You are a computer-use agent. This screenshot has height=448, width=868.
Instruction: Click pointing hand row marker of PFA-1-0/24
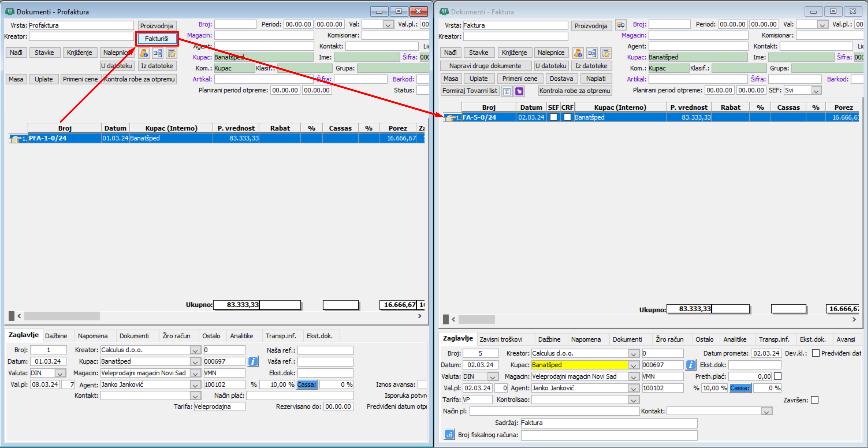(x=15, y=138)
